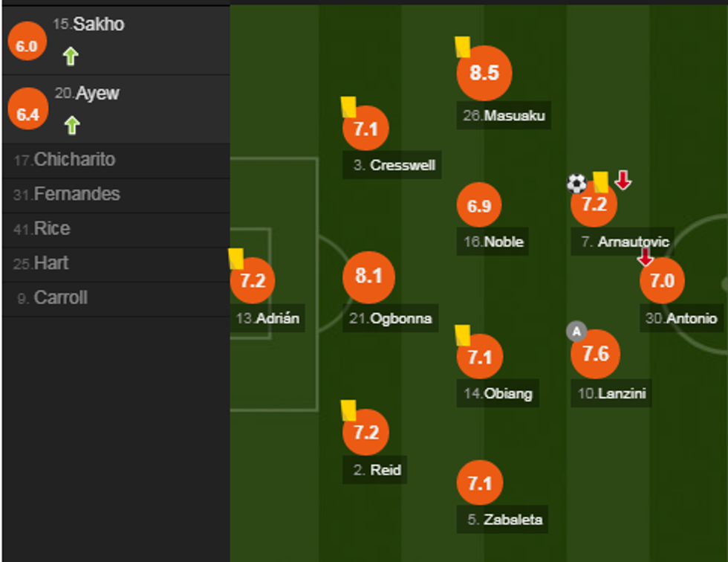
Task: Click Sakho's green substituted-on arrow
Action: [71, 56]
